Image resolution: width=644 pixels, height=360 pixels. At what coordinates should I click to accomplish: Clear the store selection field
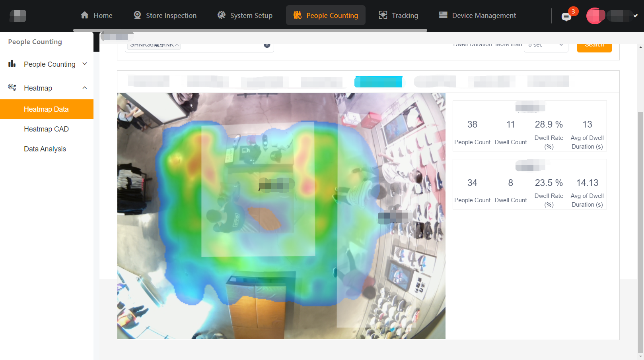[x=267, y=45]
